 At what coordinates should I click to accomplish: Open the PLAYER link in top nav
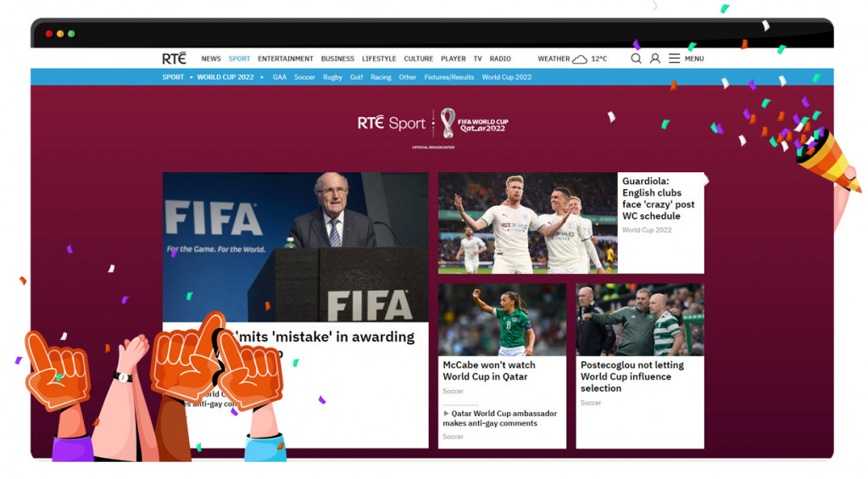(x=453, y=58)
